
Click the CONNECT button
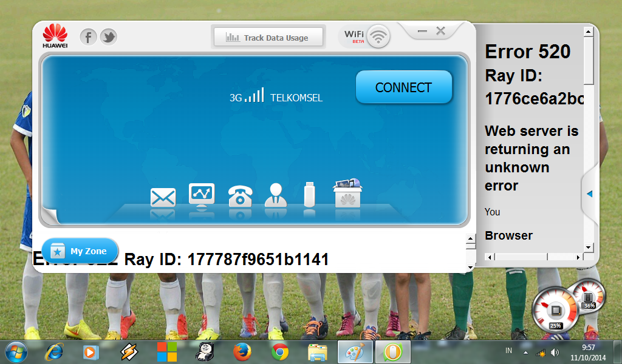coord(404,87)
